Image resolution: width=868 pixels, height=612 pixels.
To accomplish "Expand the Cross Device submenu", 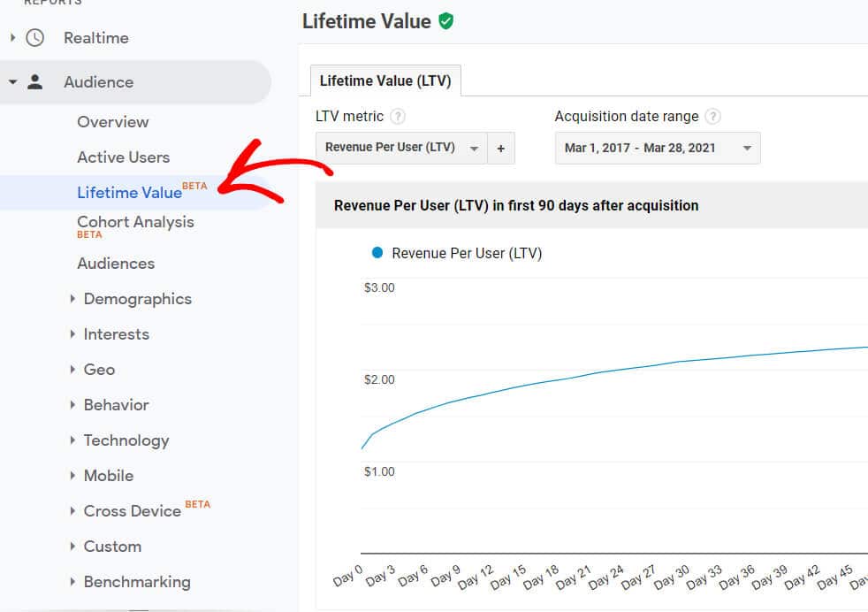I will click(x=72, y=510).
